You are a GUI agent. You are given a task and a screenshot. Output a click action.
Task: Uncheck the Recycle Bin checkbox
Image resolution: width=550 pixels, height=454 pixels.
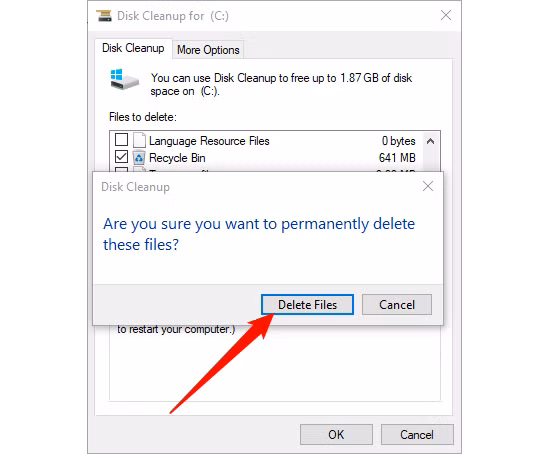coord(121,156)
